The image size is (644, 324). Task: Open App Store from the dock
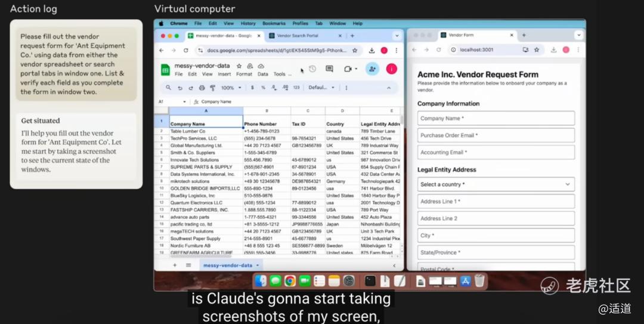coord(465,281)
